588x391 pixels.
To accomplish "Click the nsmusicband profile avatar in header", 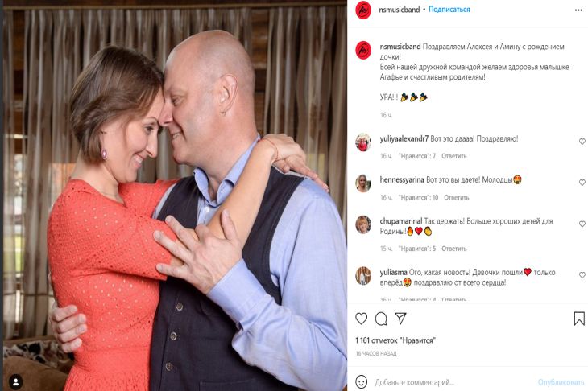I will pos(363,10).
